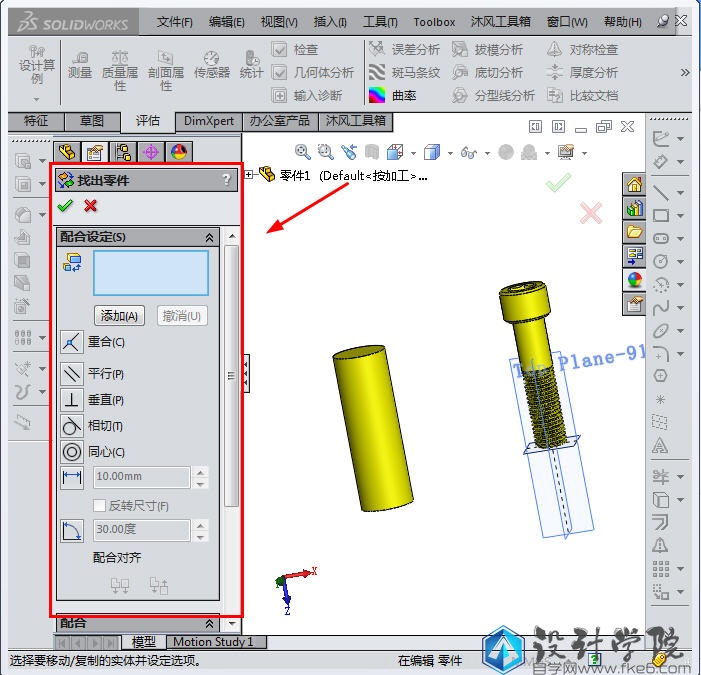Select the 相切 tangent mate icon
The width and height of the screenshot is (701, 675).
click(x=72, y=426)
